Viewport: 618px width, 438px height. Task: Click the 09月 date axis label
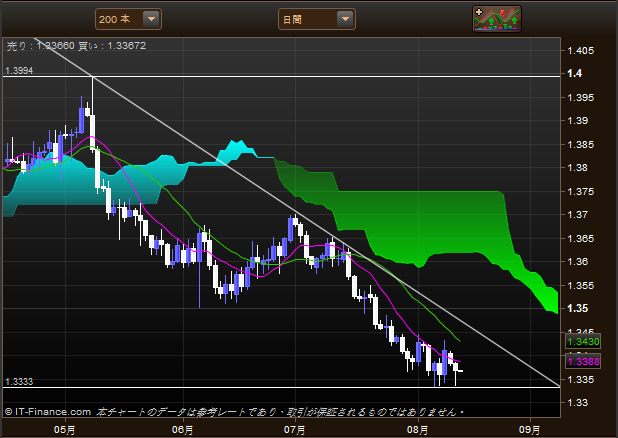coord(529,429)
